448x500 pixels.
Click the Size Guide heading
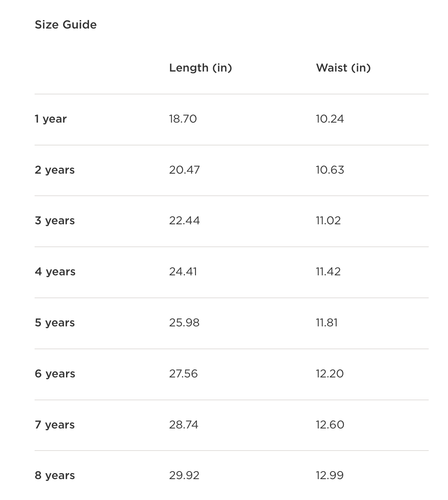coord(66,25)
